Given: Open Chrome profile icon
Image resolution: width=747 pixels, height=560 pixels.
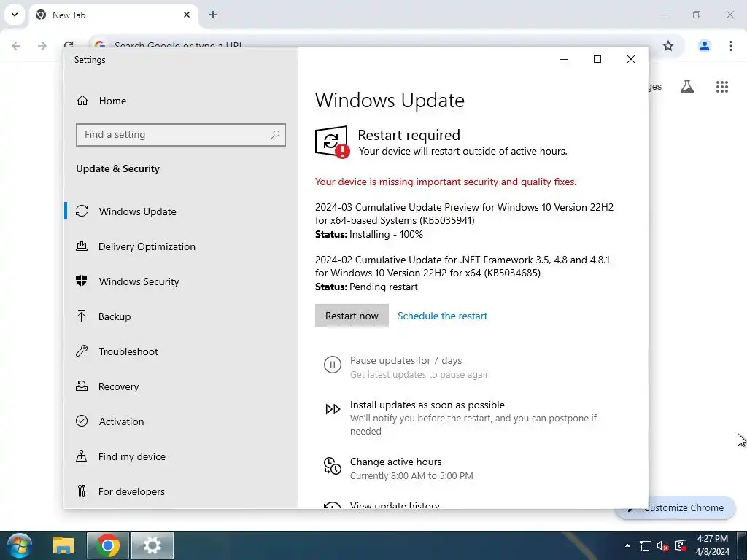Looking at the screenshot, I should 704,46.
